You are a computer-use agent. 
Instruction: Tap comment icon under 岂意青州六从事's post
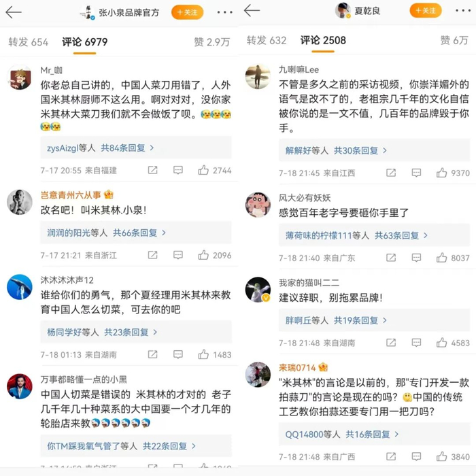(x=178, y=255)
